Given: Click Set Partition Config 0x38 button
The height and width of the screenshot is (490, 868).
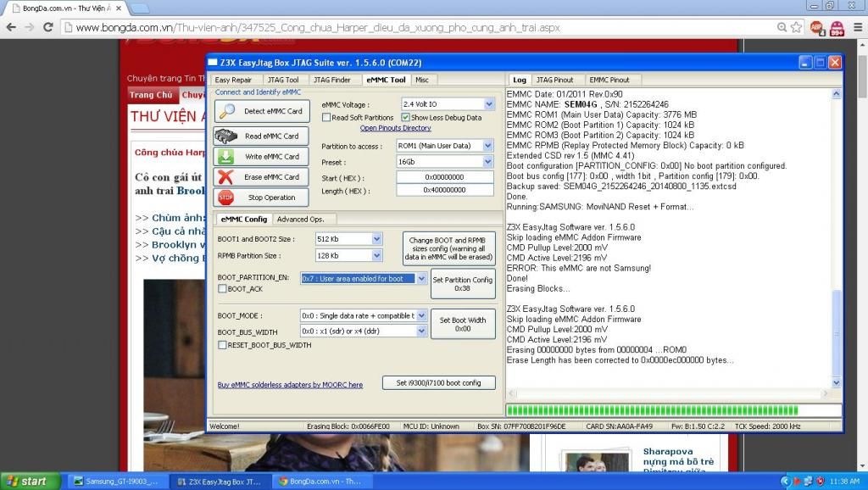Looking at the screenshot, I should 462,284.
